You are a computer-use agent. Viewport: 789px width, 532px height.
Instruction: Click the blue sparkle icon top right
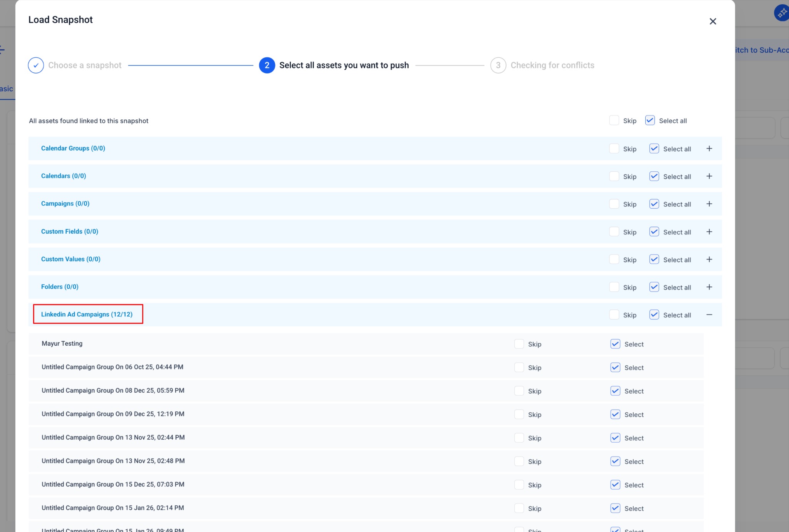(782, 13)
